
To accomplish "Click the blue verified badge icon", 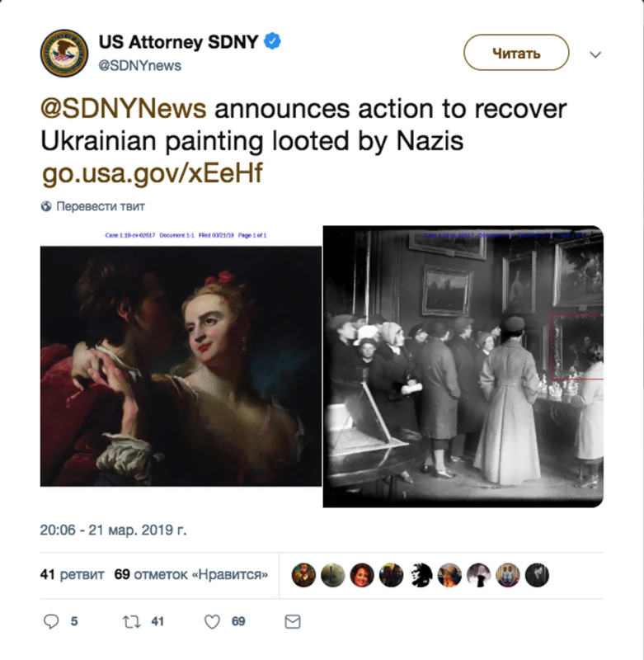I will coord(272,41).
